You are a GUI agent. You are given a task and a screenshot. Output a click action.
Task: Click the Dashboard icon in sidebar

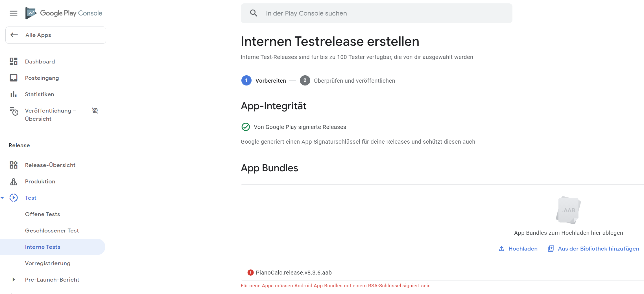14,62
